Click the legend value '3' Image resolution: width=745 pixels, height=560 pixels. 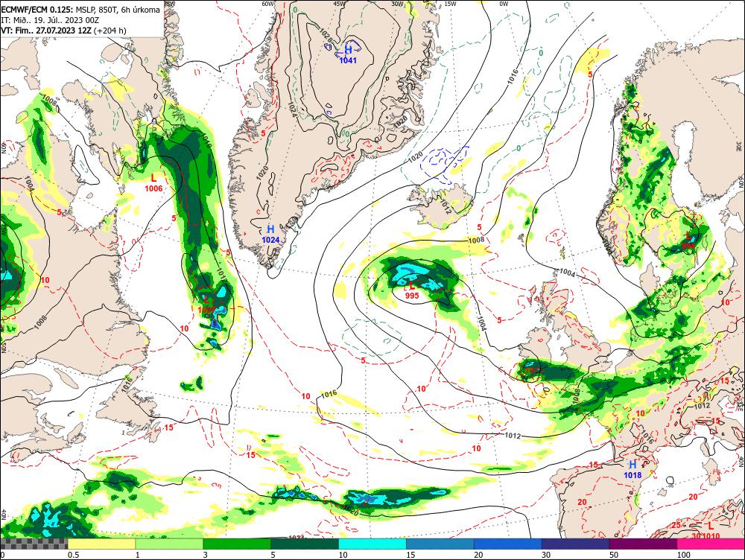tap(206, 555)
